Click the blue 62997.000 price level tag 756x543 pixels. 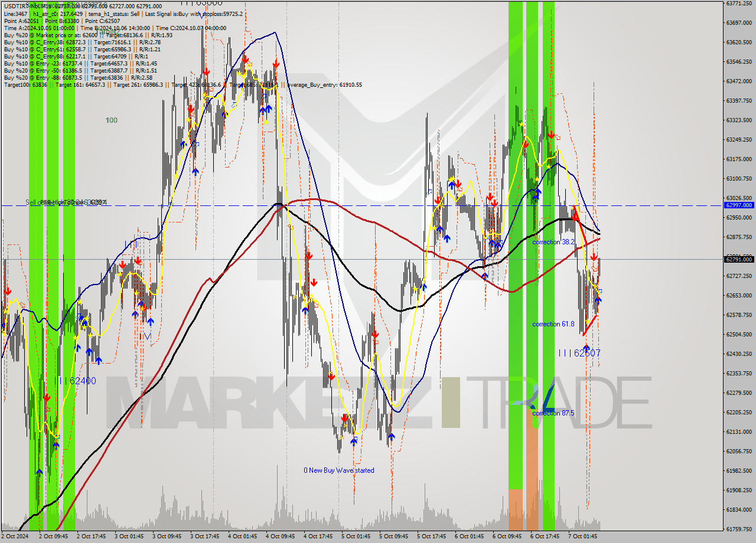pos(738,205)
